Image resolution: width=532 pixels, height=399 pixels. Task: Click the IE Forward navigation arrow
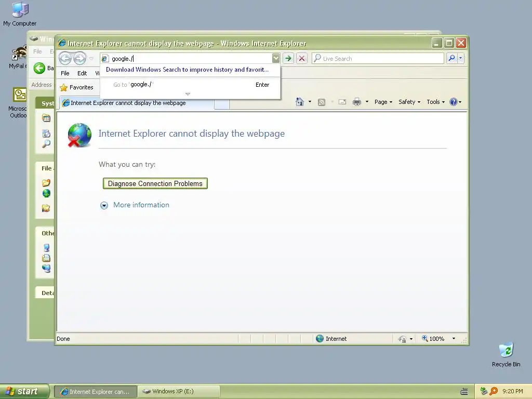[79, 58]
